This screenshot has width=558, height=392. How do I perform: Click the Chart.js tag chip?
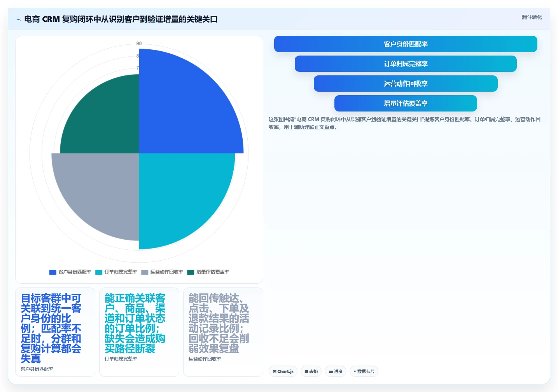pyautogui.click(x=283, y=371)
